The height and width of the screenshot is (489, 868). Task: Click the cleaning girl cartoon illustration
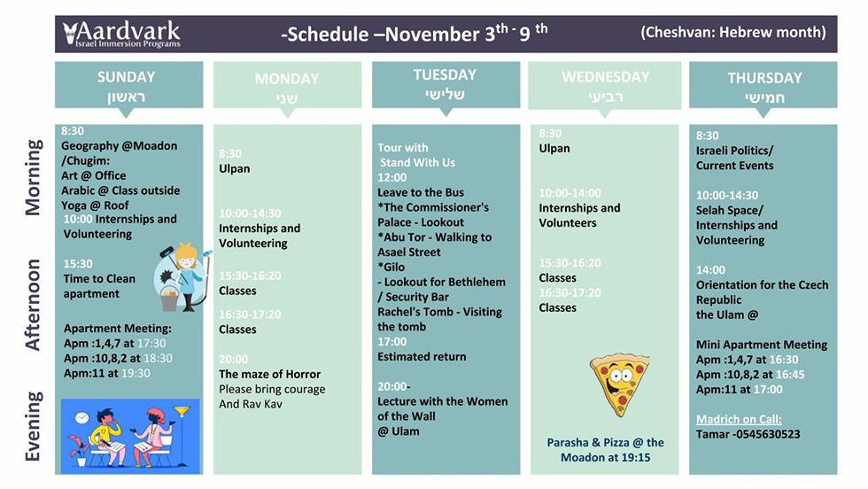click(x=182, y=277)
